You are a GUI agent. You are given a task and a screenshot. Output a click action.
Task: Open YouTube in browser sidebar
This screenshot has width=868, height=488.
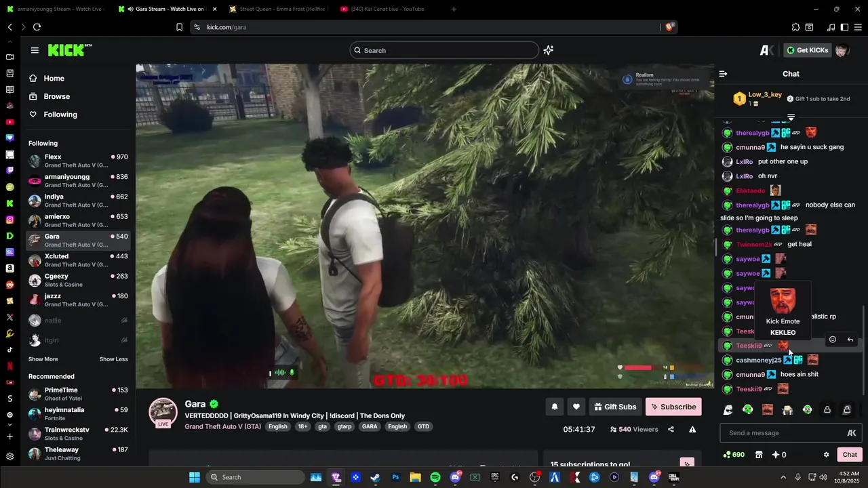point(9,122)
